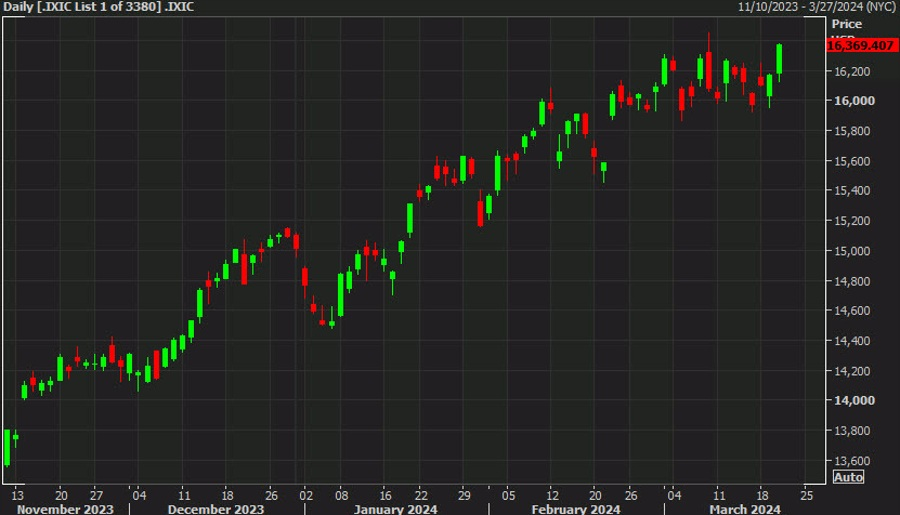This screenshot has height=515, width=900.
Task: Click the first green candlestick at chart start
Action: click(7, 448)
